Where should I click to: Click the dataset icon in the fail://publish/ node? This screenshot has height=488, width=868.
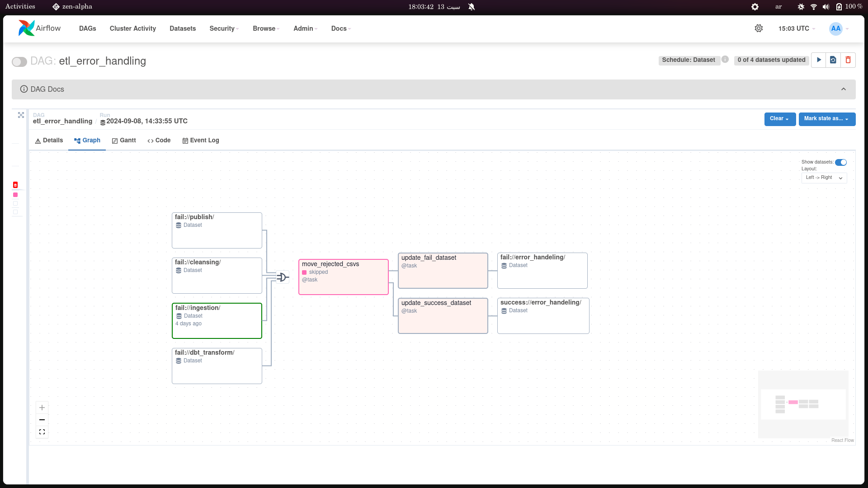click(179, 225)
